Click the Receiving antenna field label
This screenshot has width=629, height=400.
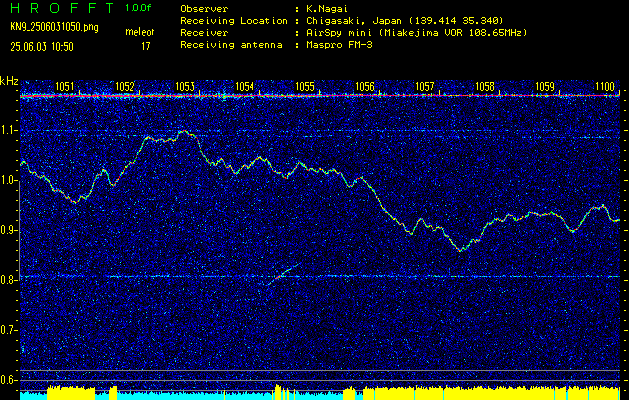[x=231, y=45]
